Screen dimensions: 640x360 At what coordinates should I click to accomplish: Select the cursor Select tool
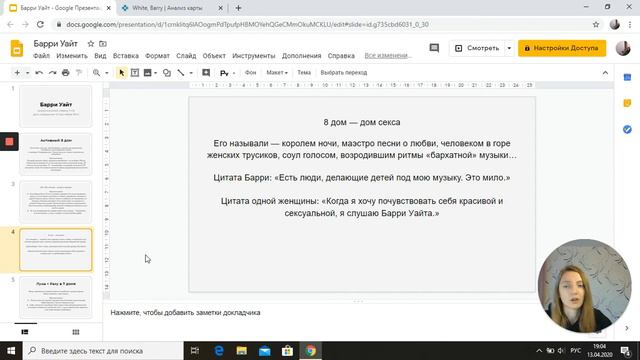[121, 73]
